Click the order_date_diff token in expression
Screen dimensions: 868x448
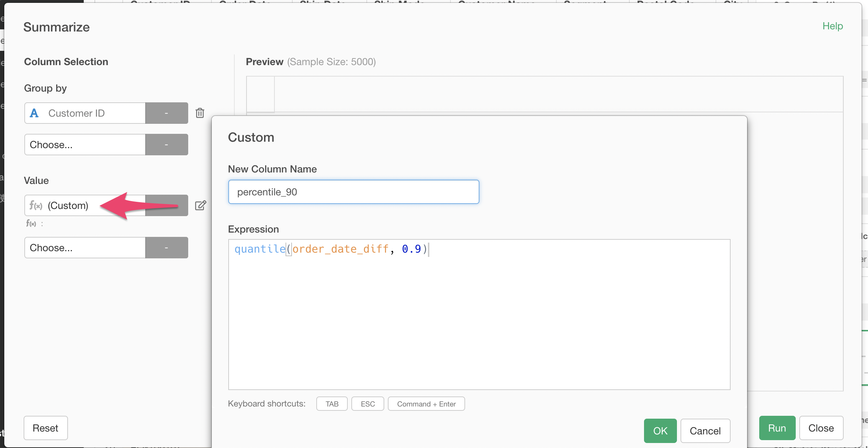341,249
